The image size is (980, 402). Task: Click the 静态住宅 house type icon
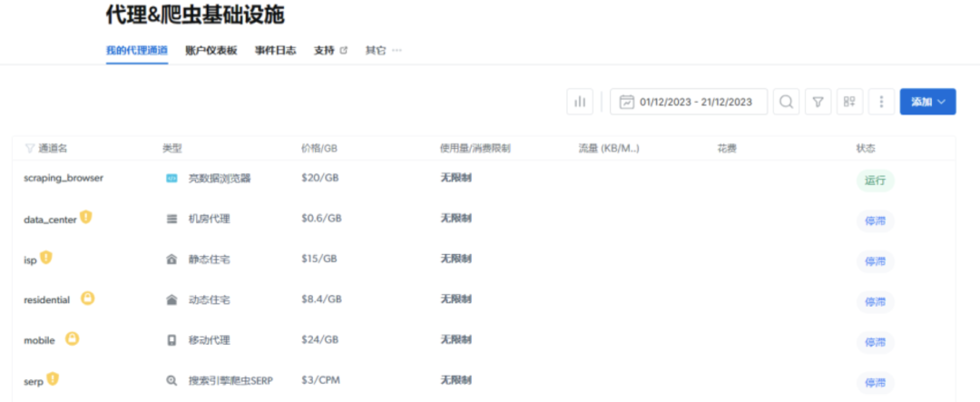click(x=171, y=260)
